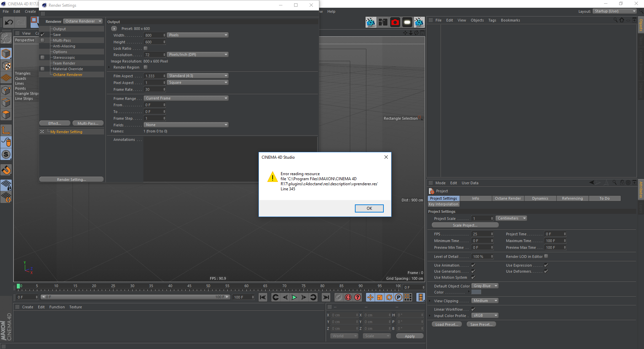Toggle Rotation keyframe icon
The height and width of the screenshot is (349, 644).
pos(389,297)
